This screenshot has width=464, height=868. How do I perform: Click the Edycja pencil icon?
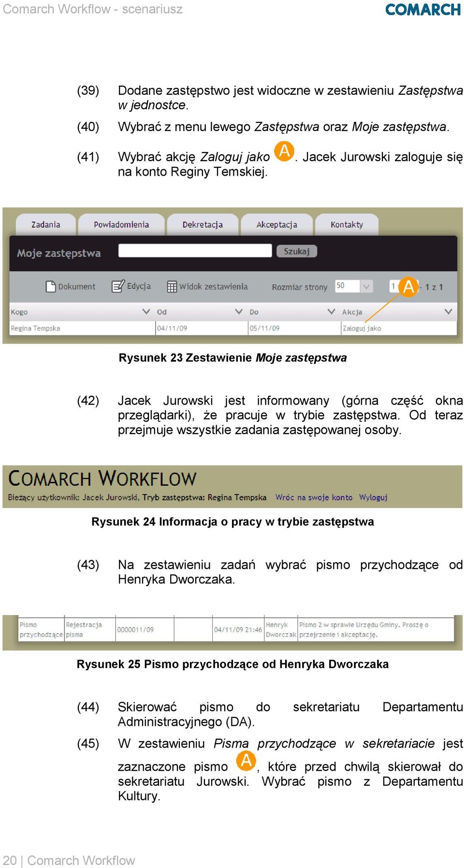click(117, 286)
